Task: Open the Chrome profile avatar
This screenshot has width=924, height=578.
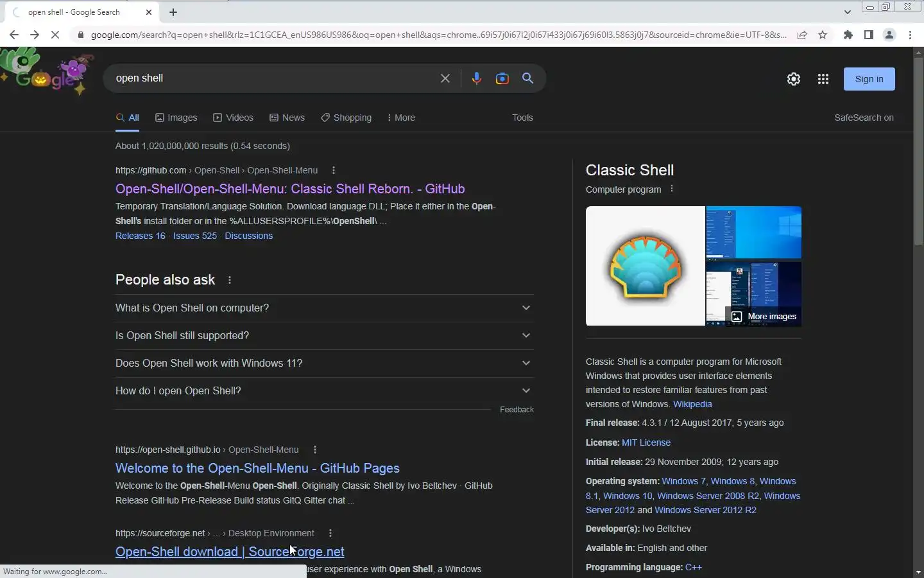Action: pos(889,35)
